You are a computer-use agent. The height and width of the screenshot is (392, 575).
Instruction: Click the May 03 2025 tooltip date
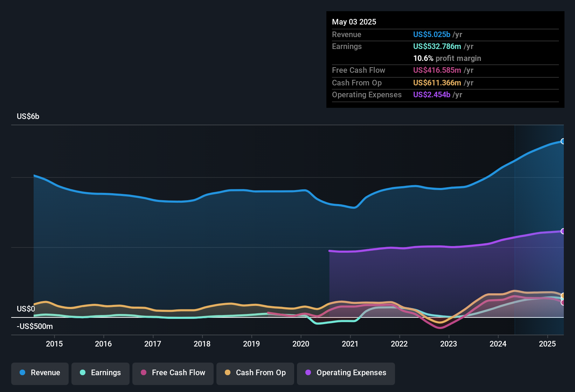(x=354, y=22)
